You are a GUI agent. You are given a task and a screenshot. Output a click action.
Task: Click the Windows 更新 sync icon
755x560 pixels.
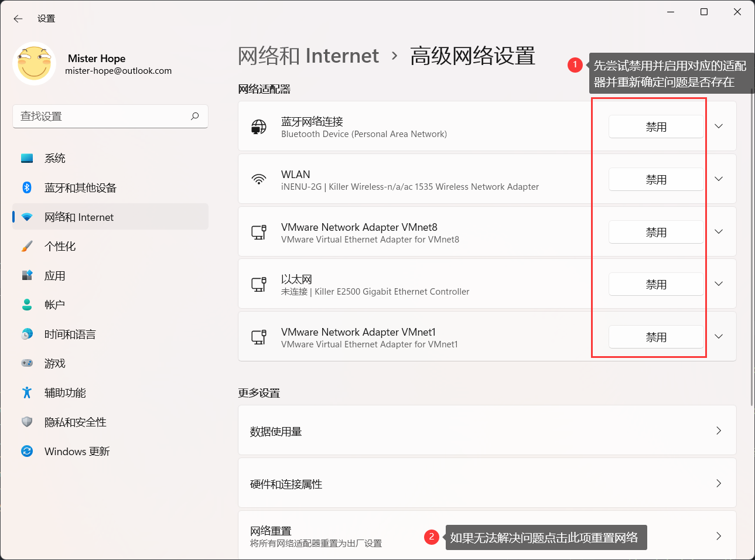[27, 451]
